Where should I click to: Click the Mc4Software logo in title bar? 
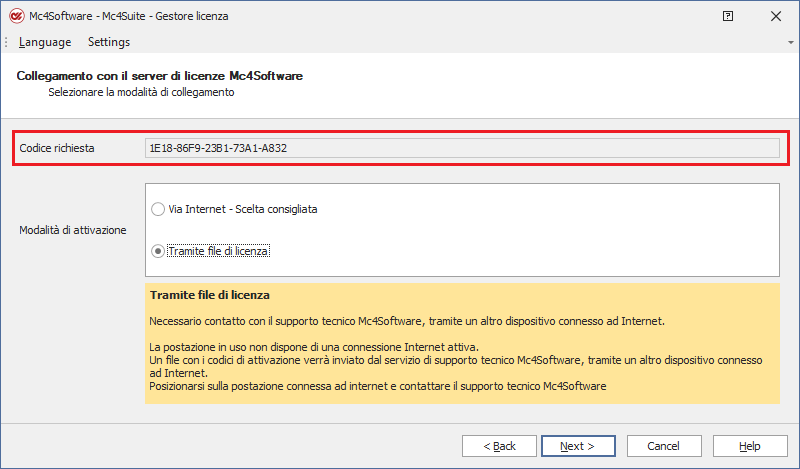pos(15,17)
